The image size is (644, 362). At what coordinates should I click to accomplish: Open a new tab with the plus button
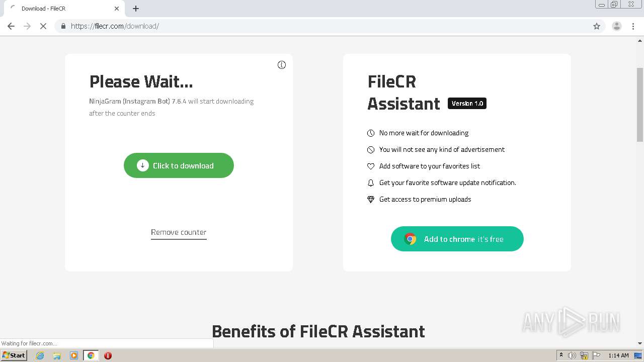136,9
